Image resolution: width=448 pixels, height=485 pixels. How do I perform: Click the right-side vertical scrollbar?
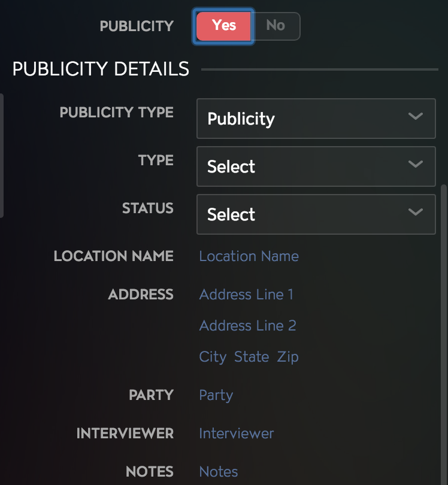coord(444,335)
